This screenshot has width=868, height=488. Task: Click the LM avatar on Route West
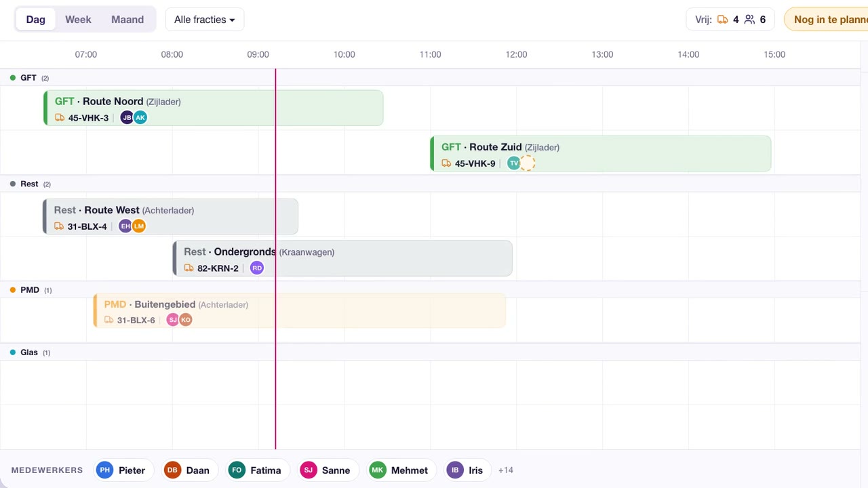(139, 226)
